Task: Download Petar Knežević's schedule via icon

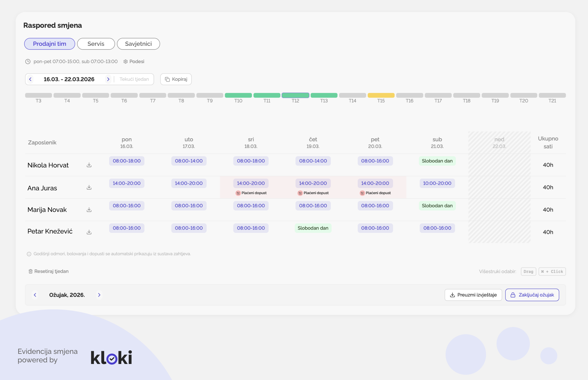Action: 89,232
